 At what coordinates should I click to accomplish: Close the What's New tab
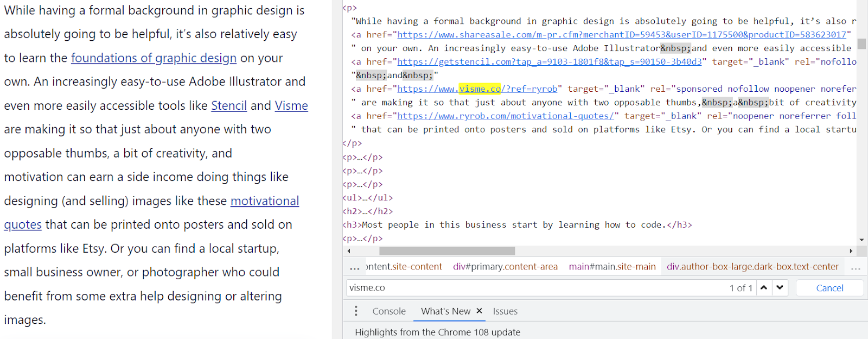(x=479, y=311)
